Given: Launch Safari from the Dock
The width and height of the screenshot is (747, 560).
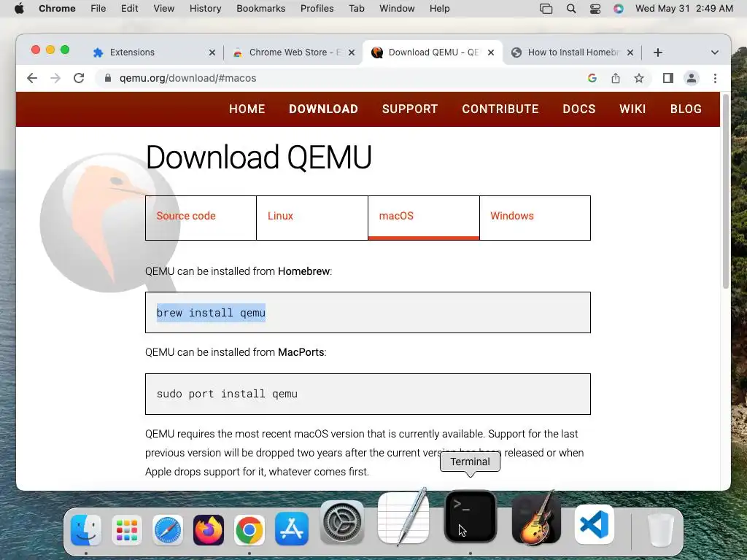Looking at the screenshot, I should pyautogui.click(x=168, y=529).
